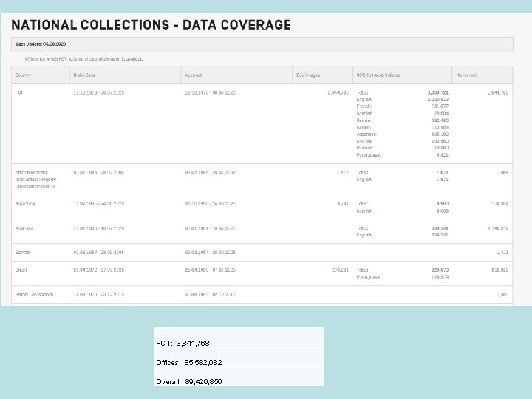532x399 pixels.
Task: Click the Portuguese label in the Brazil row
Action: click(x=368, y=277)
